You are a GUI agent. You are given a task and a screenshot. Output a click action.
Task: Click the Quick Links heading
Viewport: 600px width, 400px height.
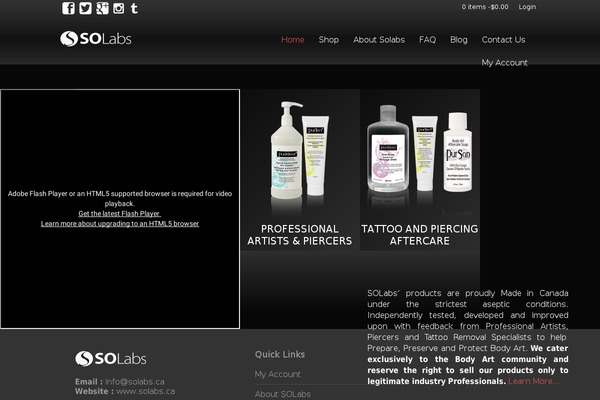[x=280, y=354]
